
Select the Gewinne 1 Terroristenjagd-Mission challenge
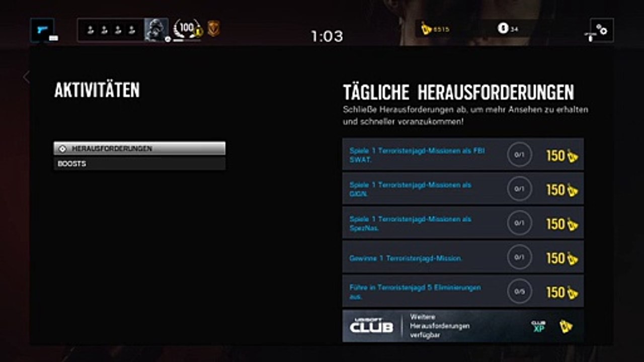[x=463, y=257]
